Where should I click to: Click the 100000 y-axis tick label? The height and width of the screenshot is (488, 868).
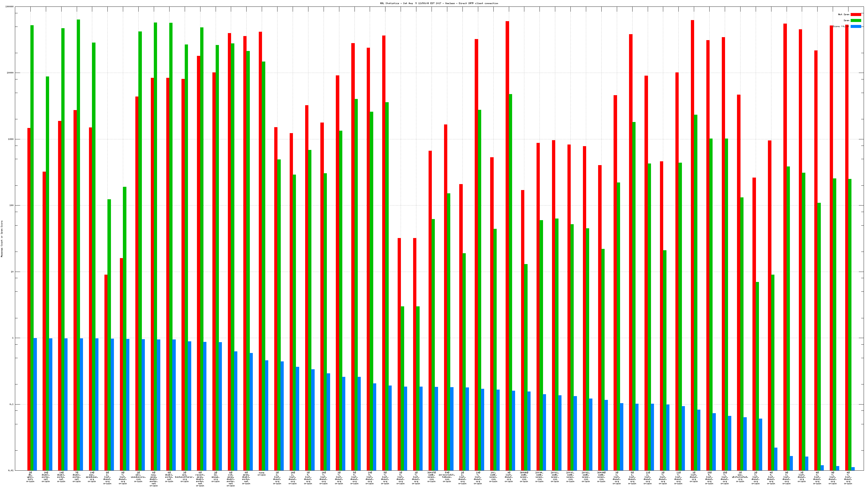(x=10, y=7)
